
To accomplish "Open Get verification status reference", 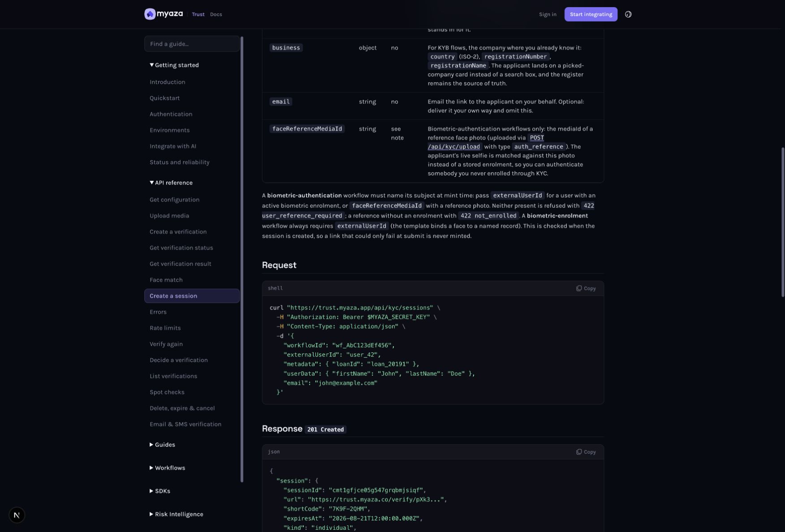I will pyautogui.click(x=181, y=248).
